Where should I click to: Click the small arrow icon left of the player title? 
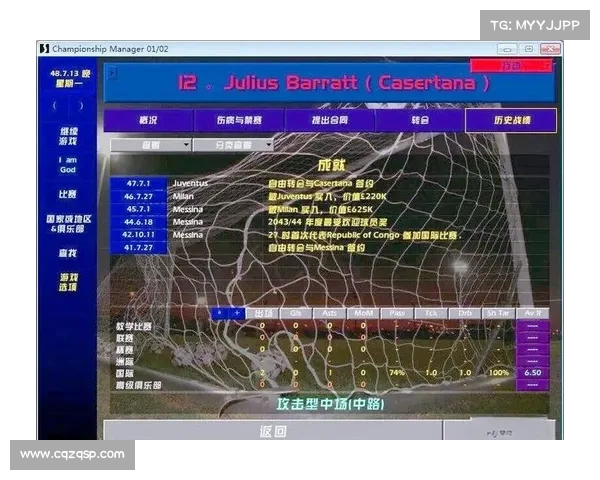(111, 73)
